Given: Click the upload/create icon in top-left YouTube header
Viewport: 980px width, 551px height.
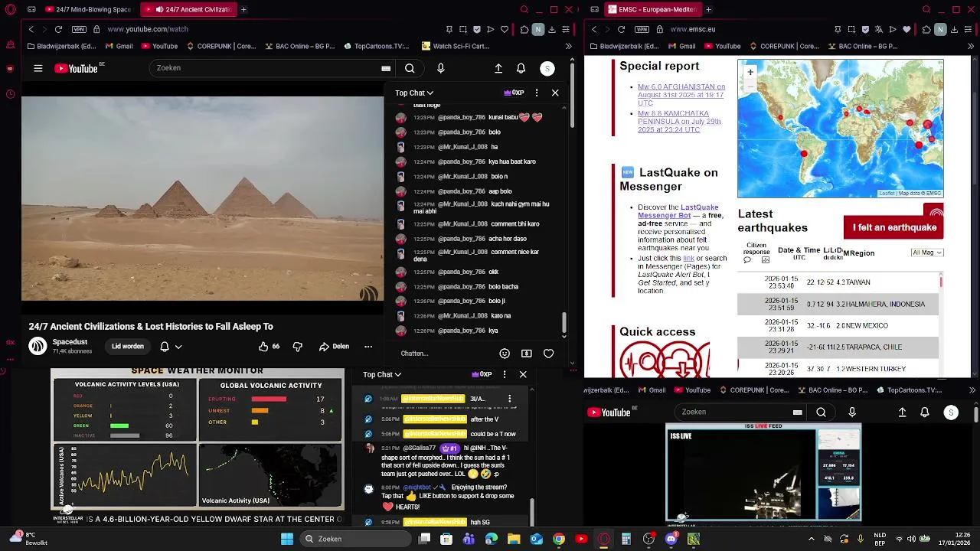Looking at the screenshot, I should click(x=498, y=68).
